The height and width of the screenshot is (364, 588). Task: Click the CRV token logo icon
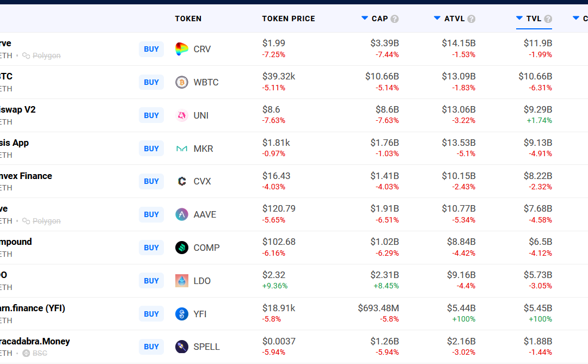point(182,49)
